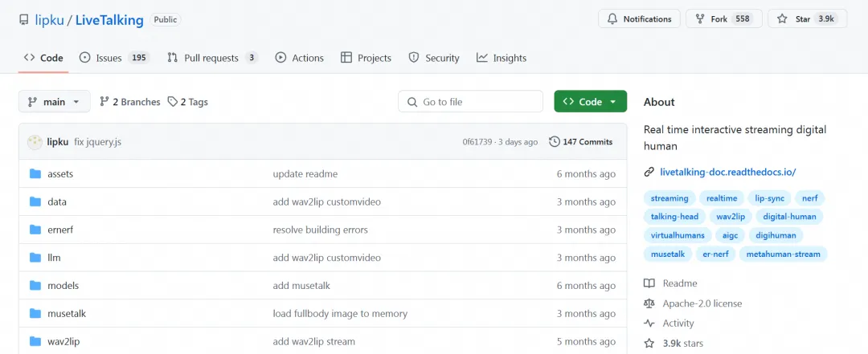Viewport: 868px width, 354px height.
Task: Select the metahuman-stream topic tag
Action: click(x=784, y=254)
